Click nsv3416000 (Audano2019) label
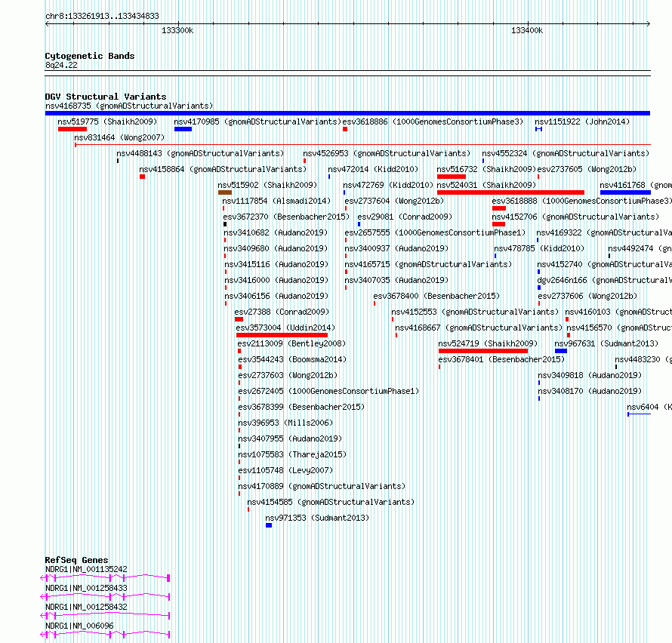 coord(276,280)
